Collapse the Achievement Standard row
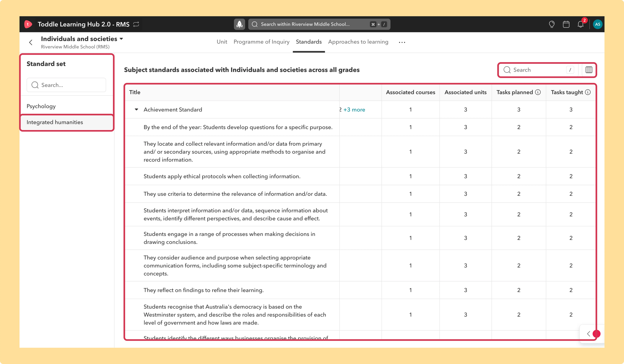 136,110
